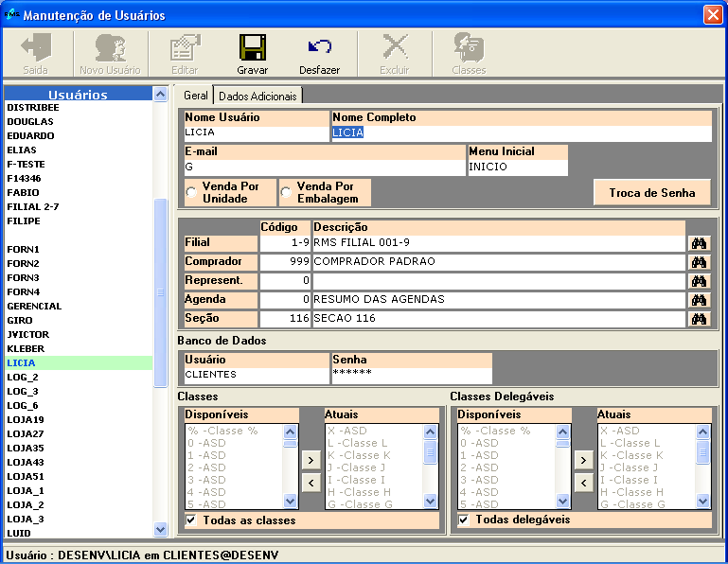This screenshot has height=564, width=728.
Task: Save changes with the Gravar floppy icon
Action: pyautogui.click(x=253, y=47)
